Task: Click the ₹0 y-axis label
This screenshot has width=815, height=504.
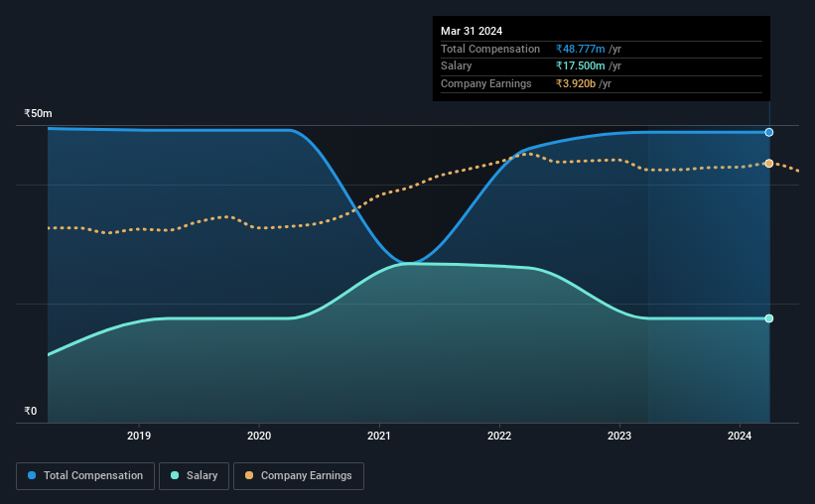Action: click(x=31, y=411)
